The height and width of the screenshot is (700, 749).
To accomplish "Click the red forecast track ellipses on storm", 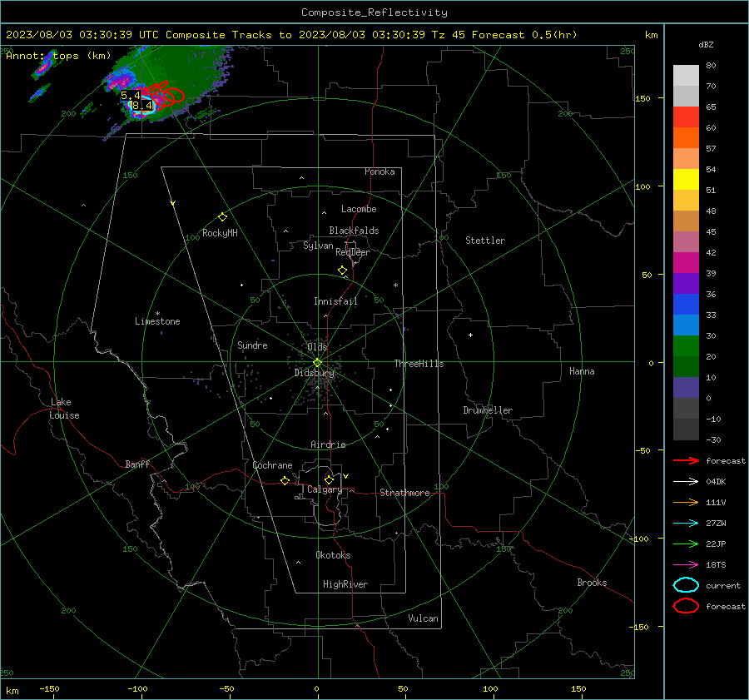I will (165, 95).
